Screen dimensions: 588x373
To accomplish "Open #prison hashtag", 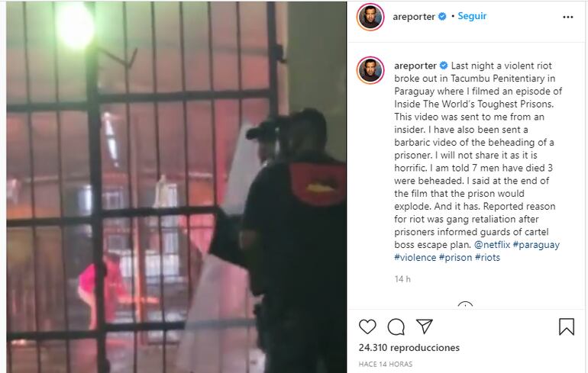I will click(455, 257).
